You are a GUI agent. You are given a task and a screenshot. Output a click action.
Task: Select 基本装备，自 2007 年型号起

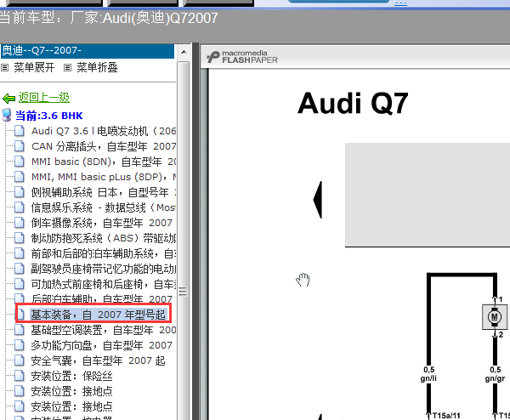pyautogui.click(x=99, y=315)
